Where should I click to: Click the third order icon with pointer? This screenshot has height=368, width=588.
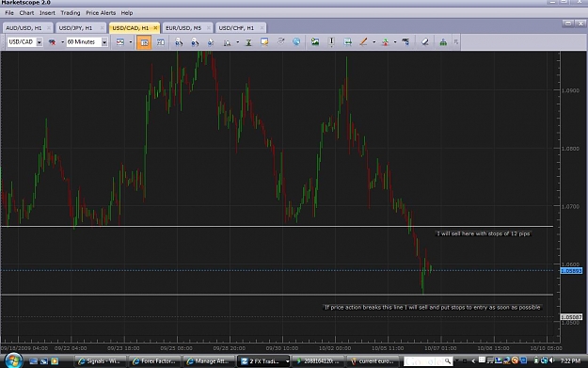[x=211, y=42]
